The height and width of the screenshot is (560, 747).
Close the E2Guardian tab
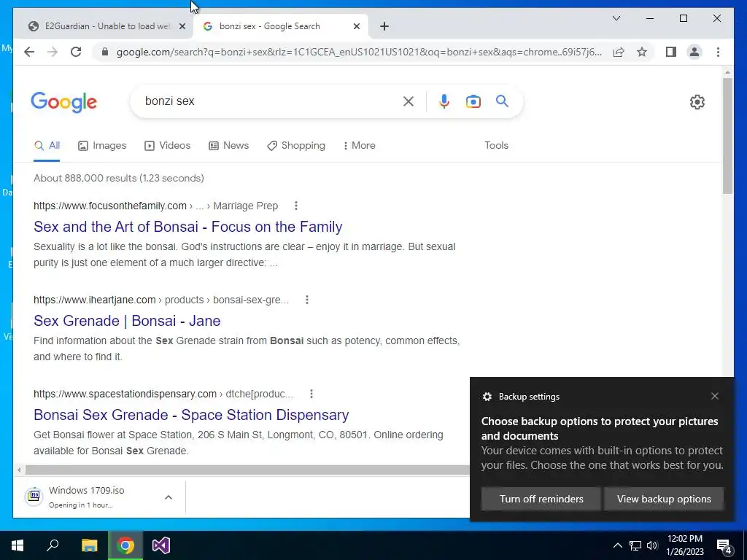click(x=182, y=26)
